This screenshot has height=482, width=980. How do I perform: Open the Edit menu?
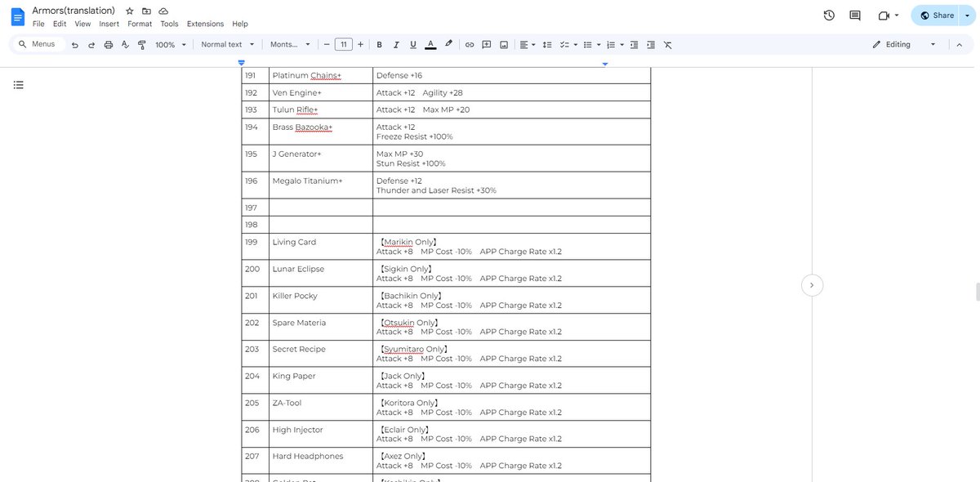tap(60, 24)
